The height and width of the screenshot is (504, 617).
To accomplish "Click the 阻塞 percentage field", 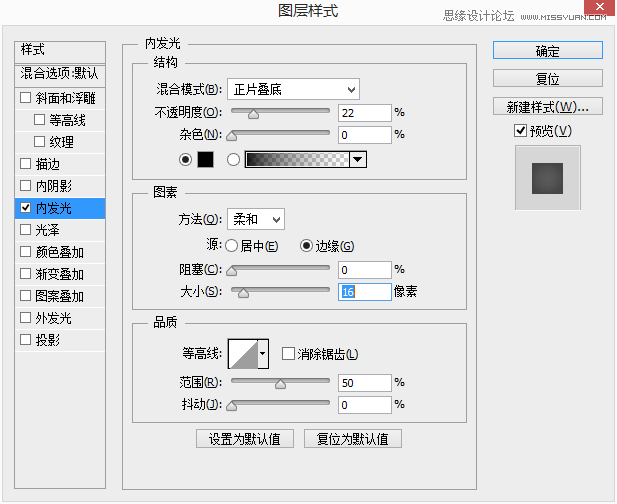I will (365, 270).
